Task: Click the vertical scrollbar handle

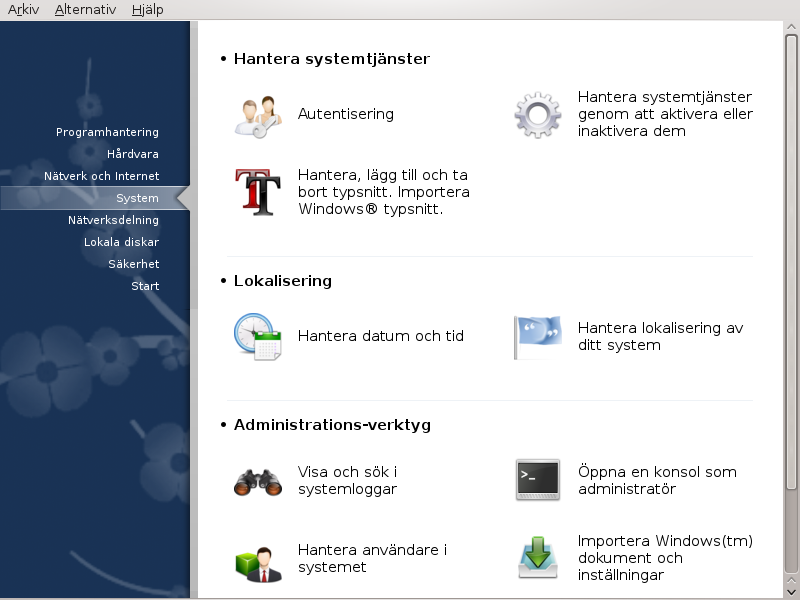Action: pos(791,261)
